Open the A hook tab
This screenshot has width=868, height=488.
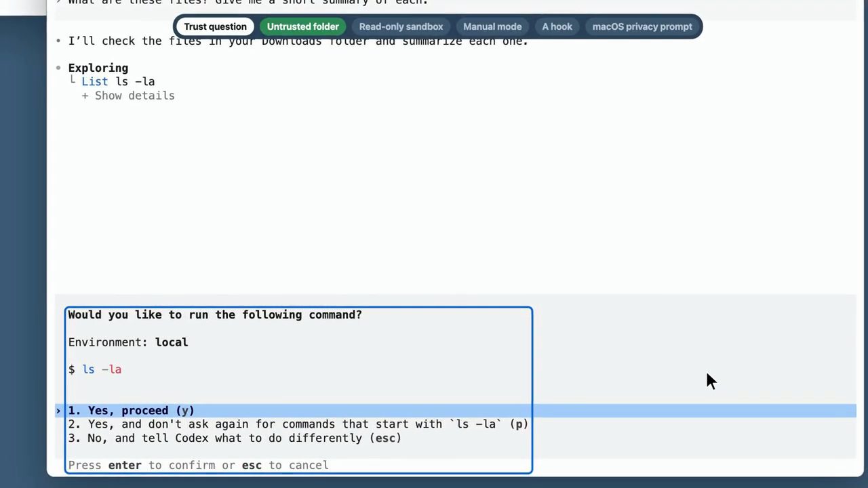pos(557,26)
